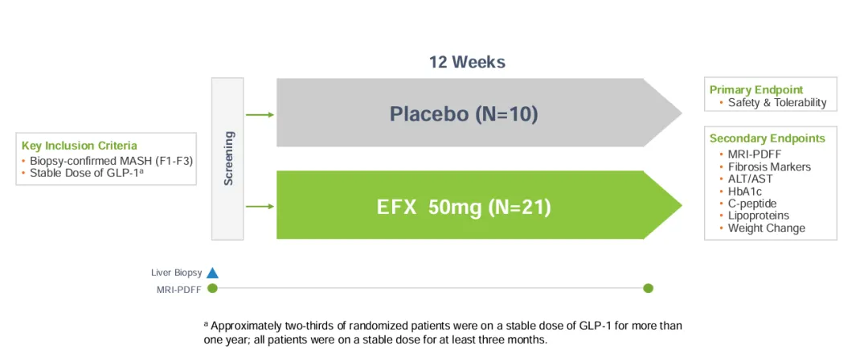This screenshot has width=868, height=358.
Task: Click the Secondary Endpoints heading
Action: (x=767, y=138)
